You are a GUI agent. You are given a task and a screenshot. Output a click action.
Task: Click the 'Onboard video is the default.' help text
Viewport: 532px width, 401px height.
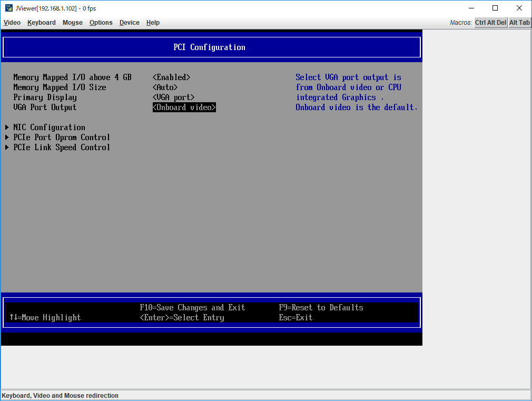point(356,107)
